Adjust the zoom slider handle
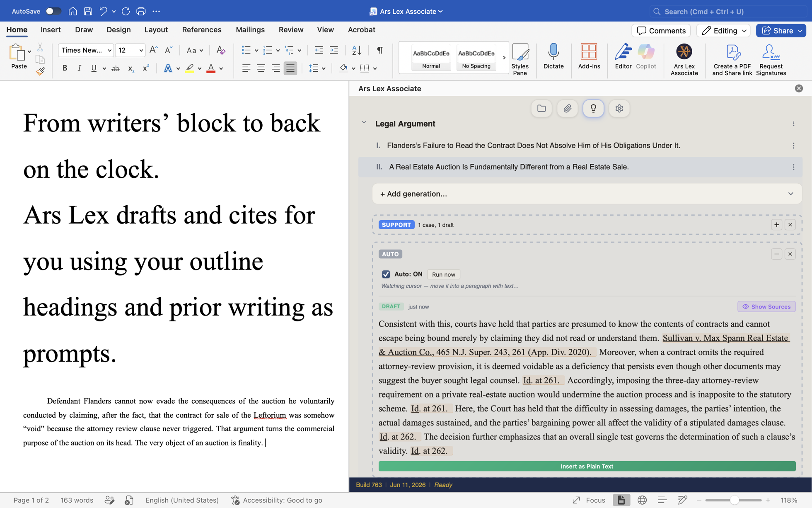Viewport: 812px width, 508px height. point(734,500)
